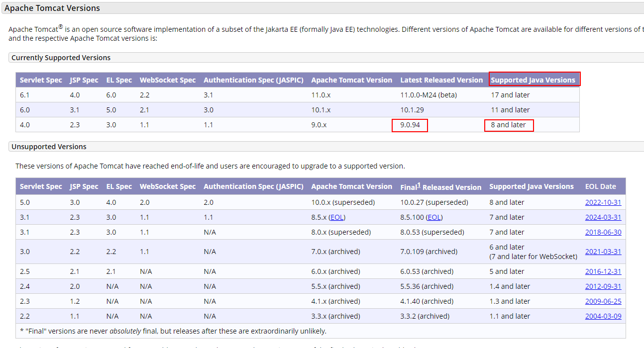644x348 pixels.
Task: Click the '1.3 and later' Java cell
Action: pyautogui.click(x=510, y=301)
